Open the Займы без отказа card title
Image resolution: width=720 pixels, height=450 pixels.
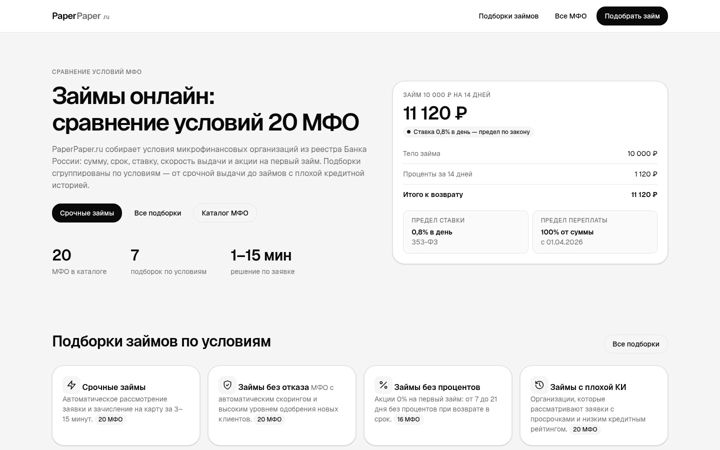point(273,387)
